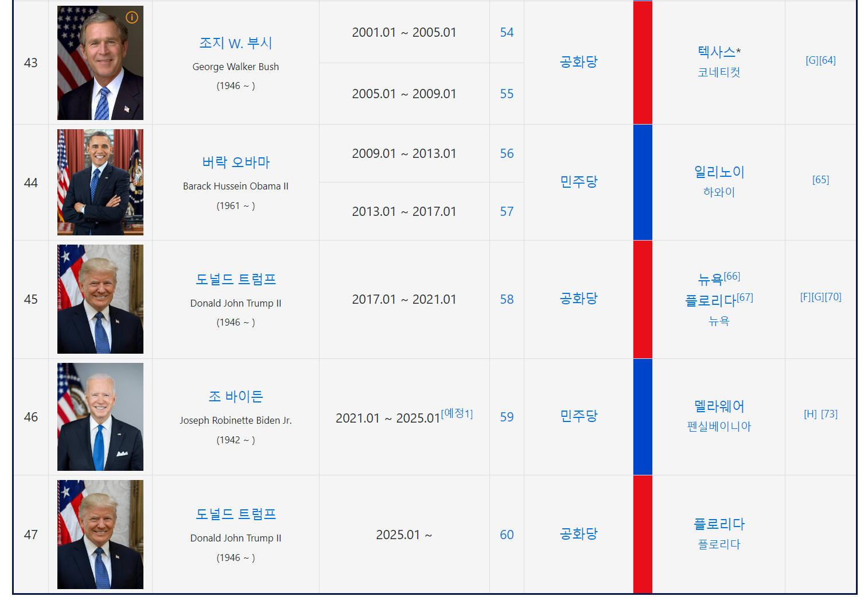Select term text 2013.01 ~ 2017.01
The height and width of the screenshot is (600, 868).
pyautogui.click(x=404, y=212)
